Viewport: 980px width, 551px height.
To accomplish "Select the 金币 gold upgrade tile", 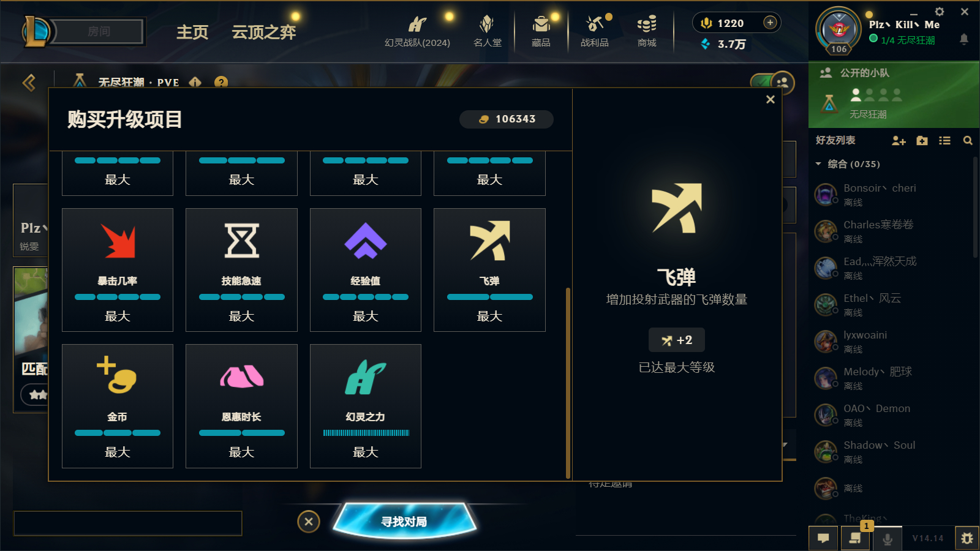I will [118, 406].
